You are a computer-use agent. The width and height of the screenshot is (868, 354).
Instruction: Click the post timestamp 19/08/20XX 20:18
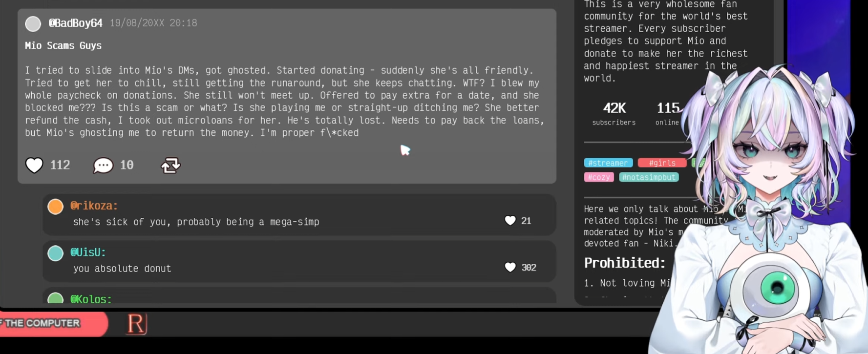coord(153,23)
